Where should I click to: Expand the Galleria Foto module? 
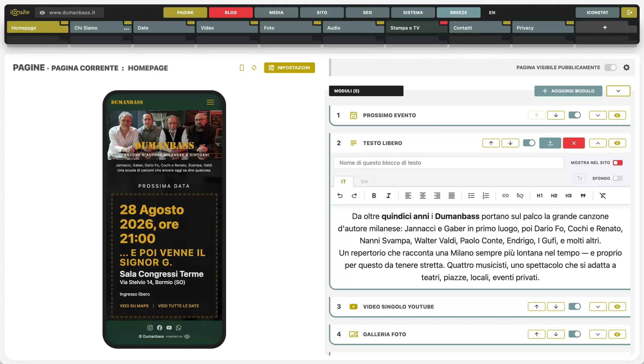(598, 334)
